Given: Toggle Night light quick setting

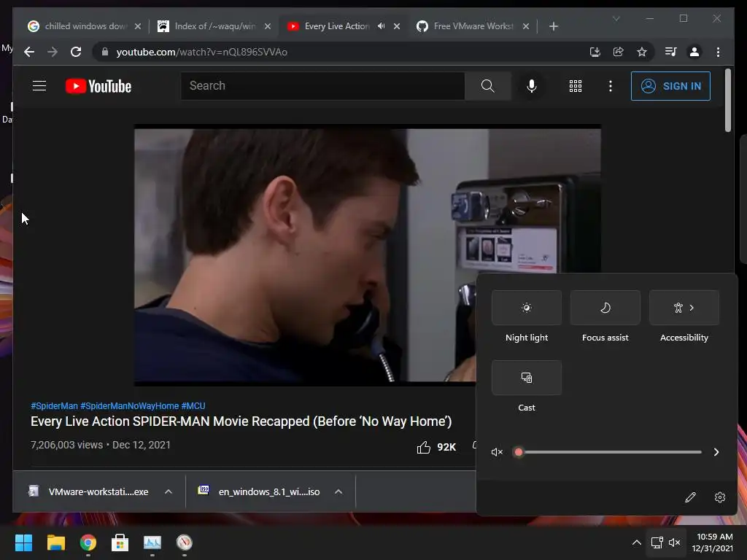Looking at the screenshot, I should pyautogui.click(x=527, y=308).
